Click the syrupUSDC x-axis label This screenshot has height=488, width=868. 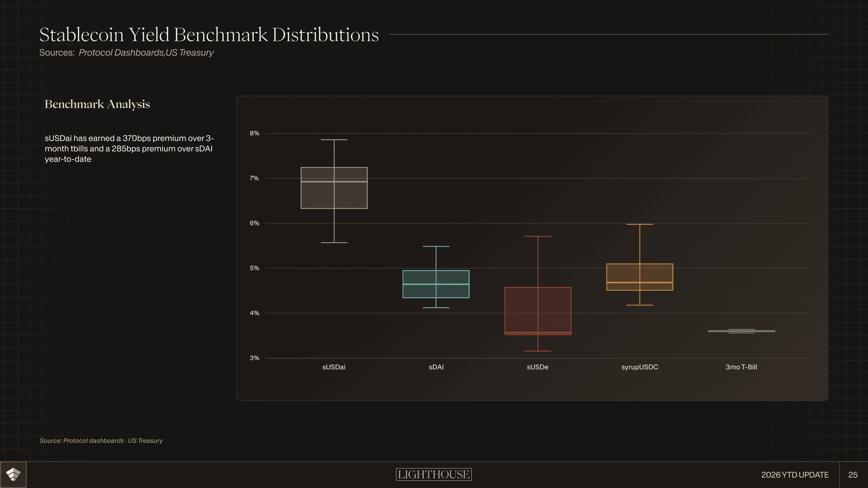640,367
